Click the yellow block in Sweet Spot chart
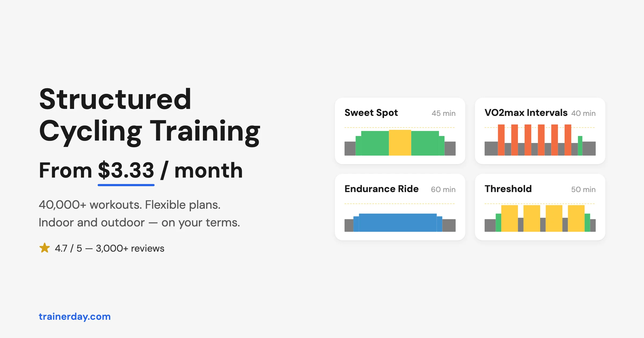The height and width of the screenshot is (338, 644). point(400,143)
